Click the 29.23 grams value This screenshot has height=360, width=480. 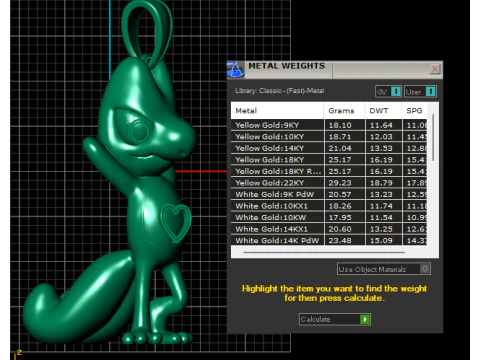coord(340,183)
